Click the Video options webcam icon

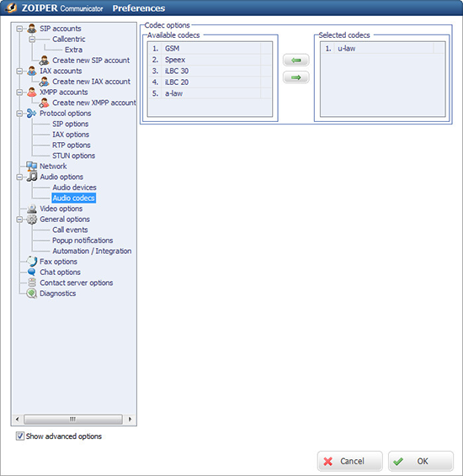[x=32, y=209]
